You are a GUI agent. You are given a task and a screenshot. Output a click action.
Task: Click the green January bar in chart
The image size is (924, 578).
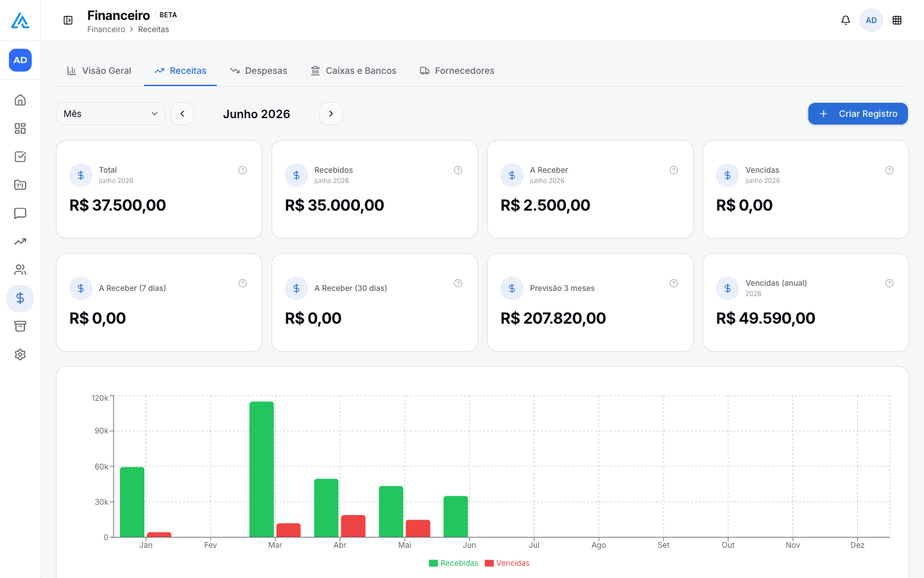[x=132, y=502]
